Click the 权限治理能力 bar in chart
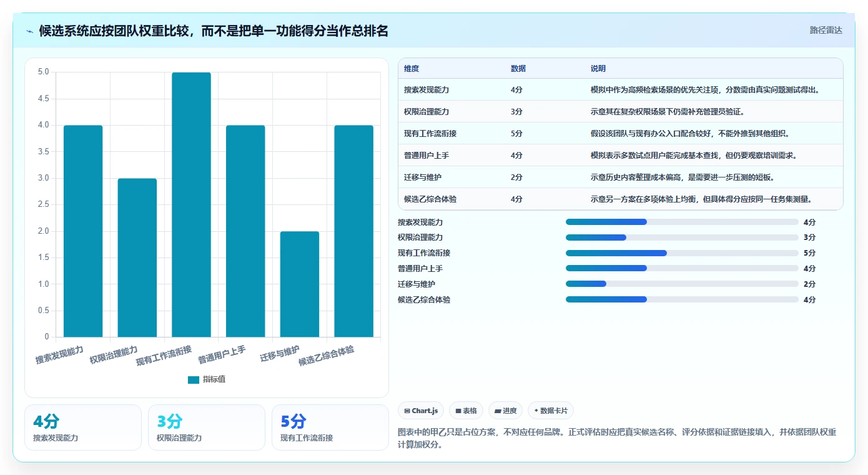Screen dimensions: 868x475 [137, 257]
